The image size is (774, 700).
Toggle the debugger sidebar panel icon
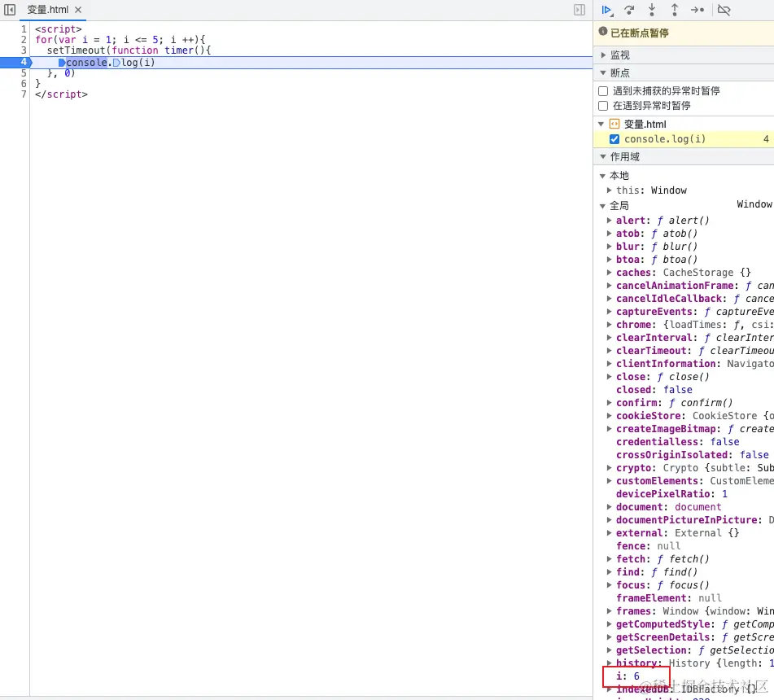point(579,10)
